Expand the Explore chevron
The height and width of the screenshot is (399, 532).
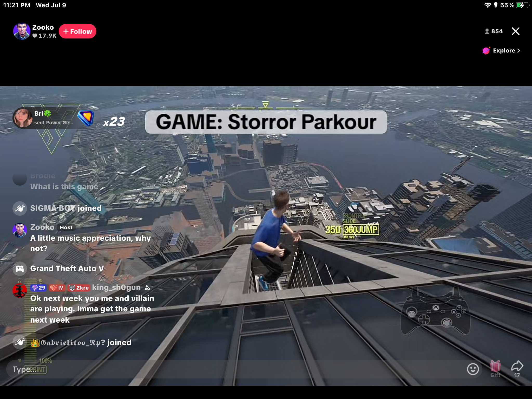click(x=518, y=51)
